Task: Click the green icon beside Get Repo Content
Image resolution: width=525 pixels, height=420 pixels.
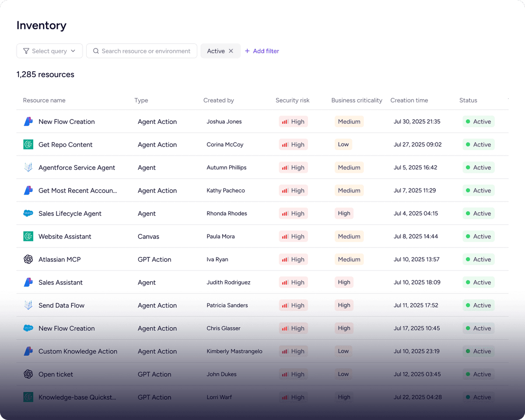Action: click(28, 144)
